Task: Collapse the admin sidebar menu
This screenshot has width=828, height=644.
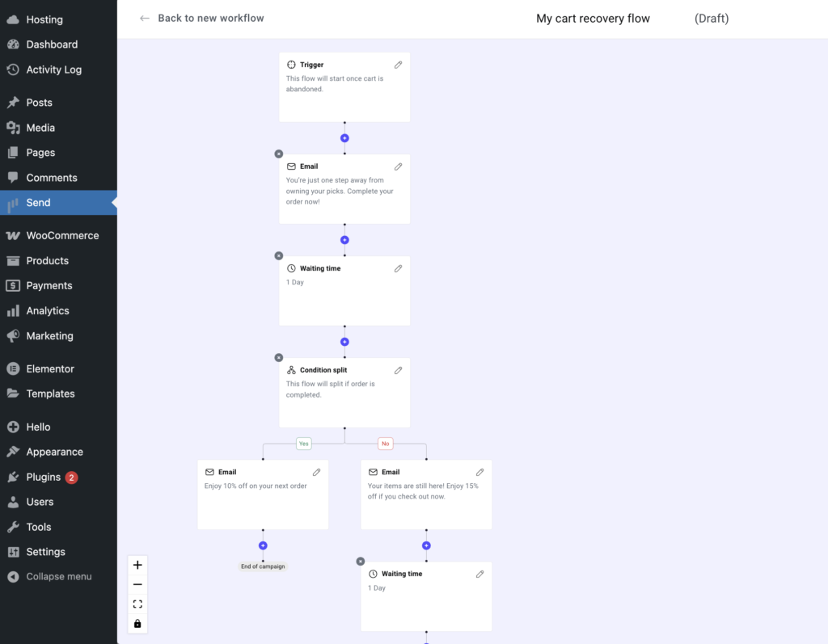Action: [x=58, y=576]
